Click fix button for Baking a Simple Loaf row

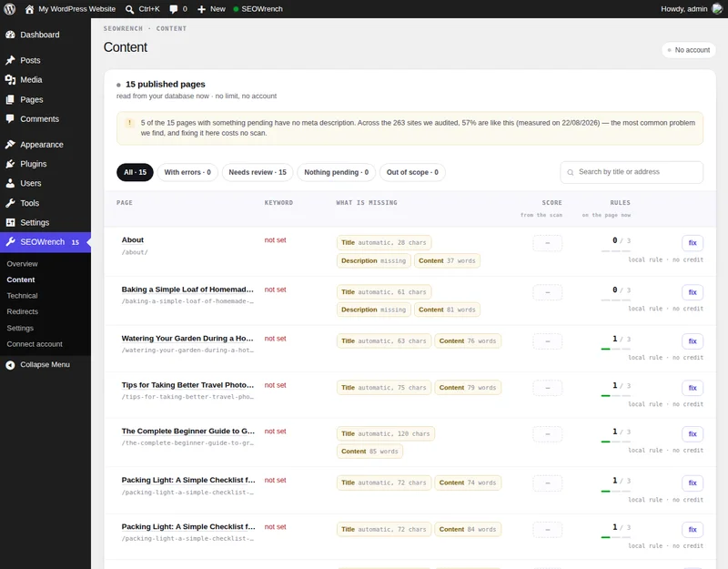click(x=693, y=292)
